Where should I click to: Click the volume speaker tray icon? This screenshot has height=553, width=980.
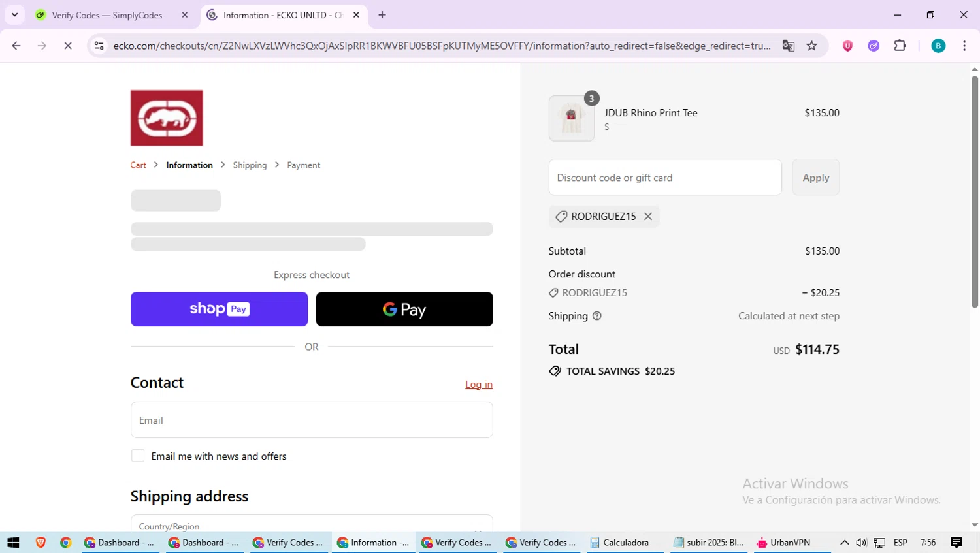tap(861, 543)
